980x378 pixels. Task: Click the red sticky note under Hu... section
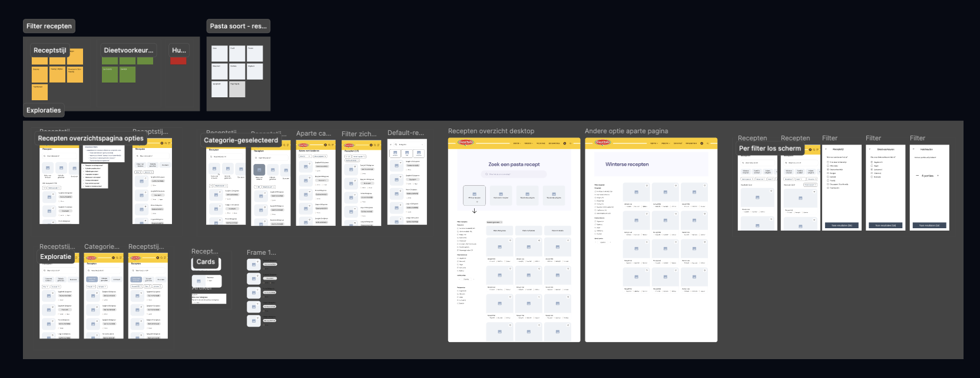pyautogui.click(x=178, y=61)
